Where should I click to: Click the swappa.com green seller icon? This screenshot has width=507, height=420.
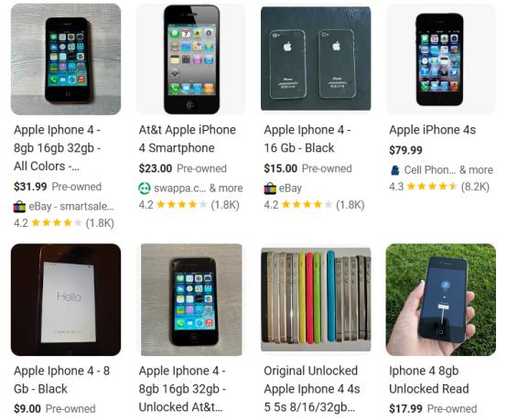145,188
